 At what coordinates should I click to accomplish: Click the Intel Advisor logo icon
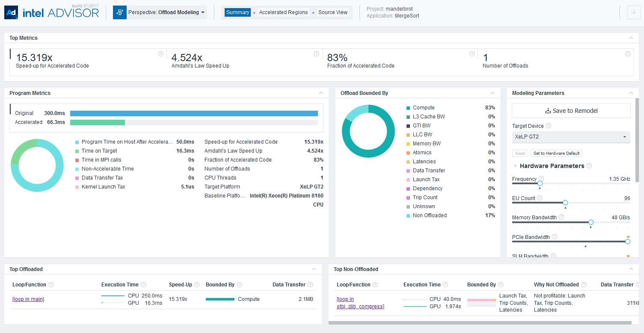click(11, 13)
